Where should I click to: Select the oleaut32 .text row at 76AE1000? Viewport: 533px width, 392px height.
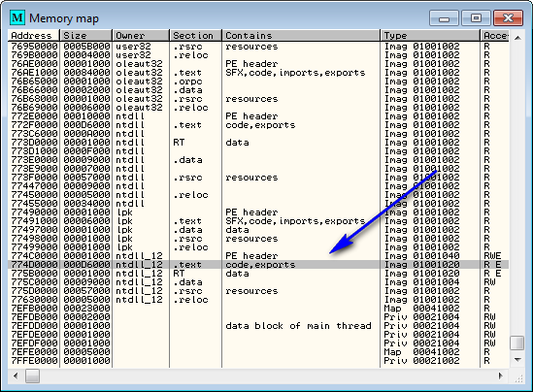258,73
